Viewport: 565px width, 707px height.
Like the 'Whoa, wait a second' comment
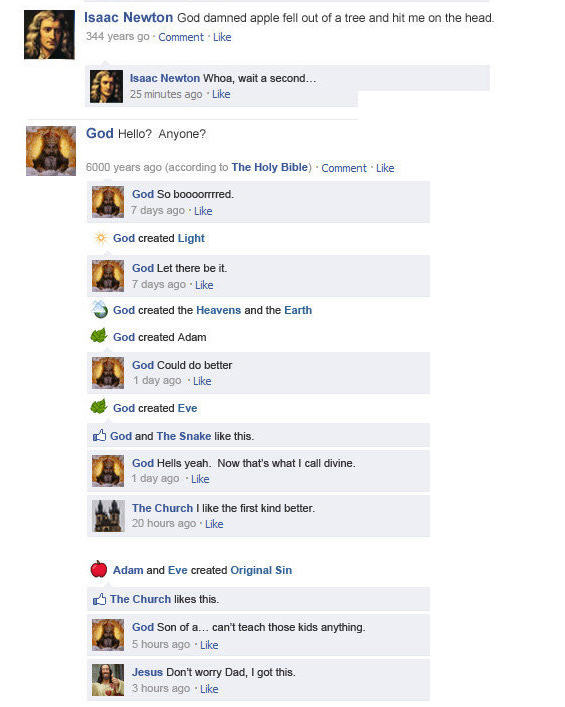[x=221, y=94]
